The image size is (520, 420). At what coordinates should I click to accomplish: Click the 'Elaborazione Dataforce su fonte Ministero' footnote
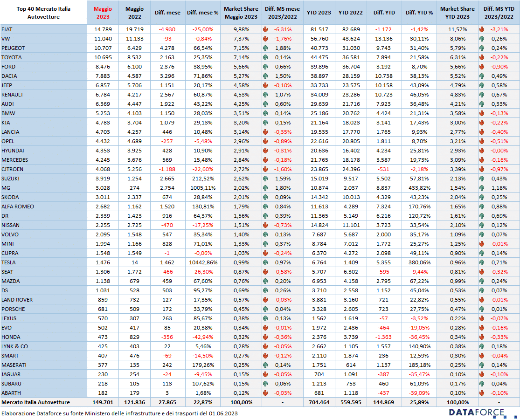pyautogui.click(x=119, y=413)
